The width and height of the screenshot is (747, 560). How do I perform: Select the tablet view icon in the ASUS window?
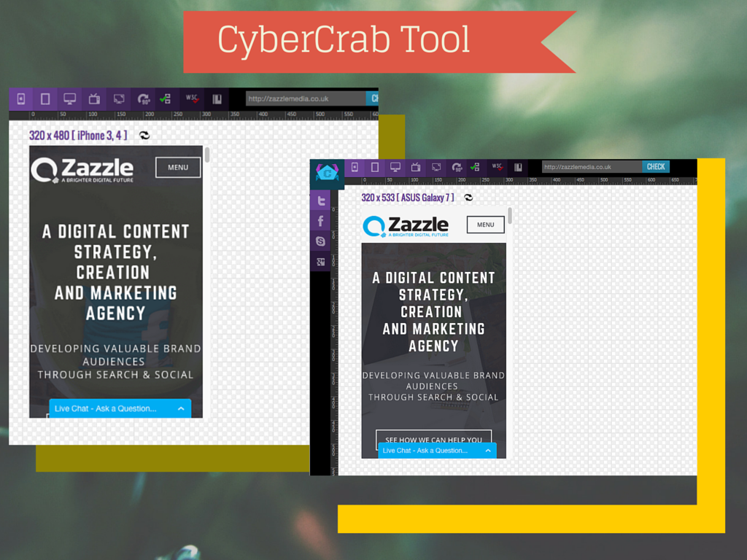point(375,167)
